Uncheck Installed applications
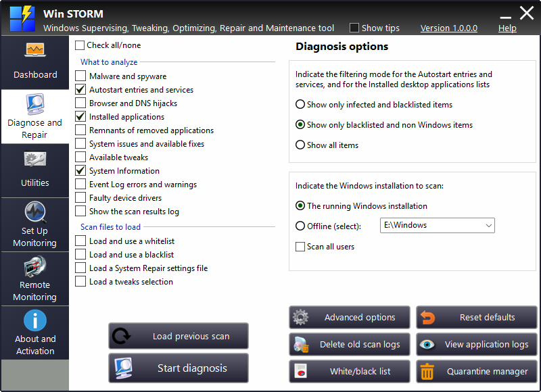541x392 pixels. (x=80, y=116)
